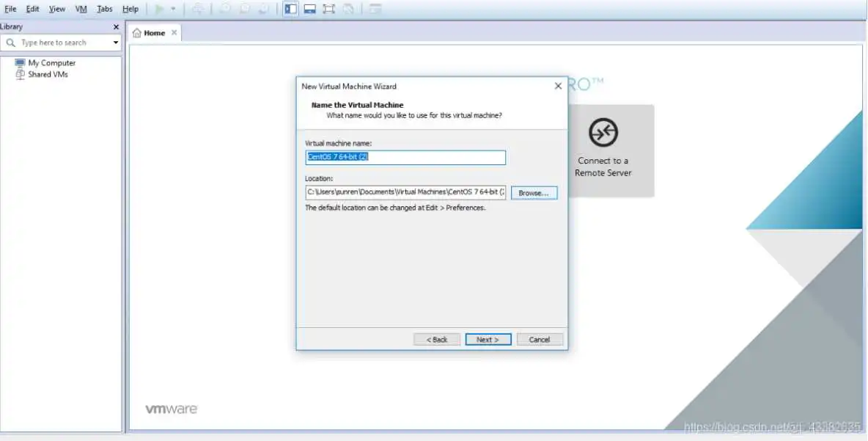Click the Library search magnifier icon
This screenshot has height=441, width=868.
click(10, 43)
